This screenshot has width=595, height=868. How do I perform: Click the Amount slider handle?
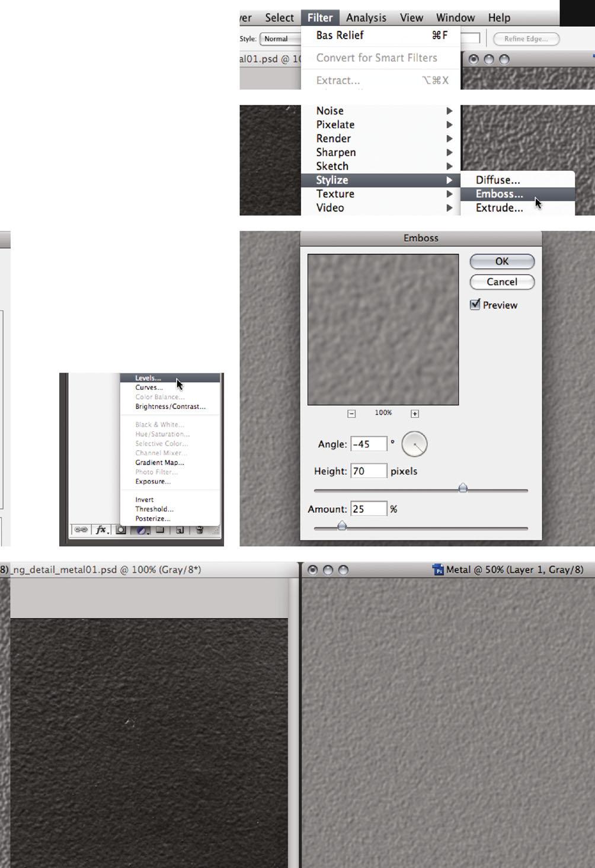coord(342,526)
